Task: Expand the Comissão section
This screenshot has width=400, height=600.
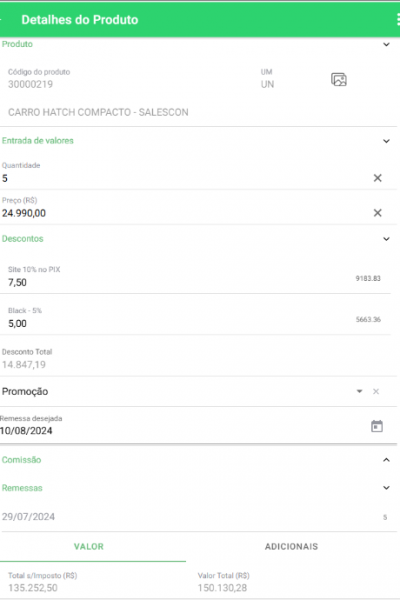Action: pos(386,460)
